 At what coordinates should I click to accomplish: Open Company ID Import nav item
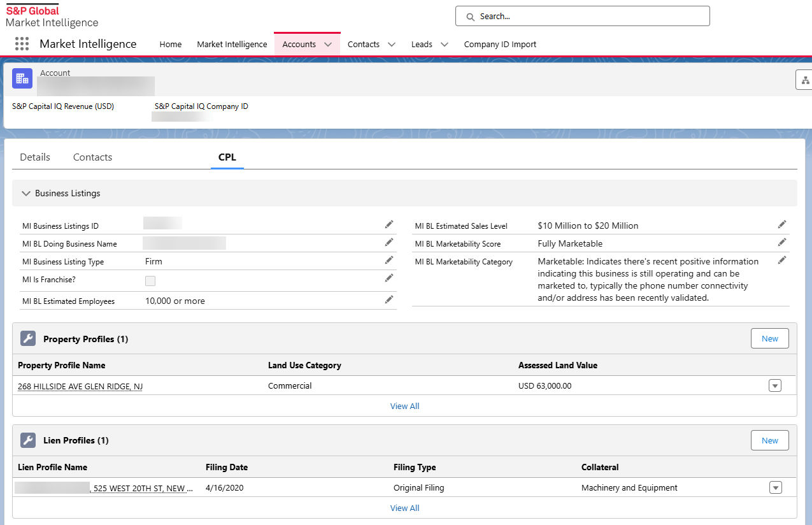tap(500, 45)
